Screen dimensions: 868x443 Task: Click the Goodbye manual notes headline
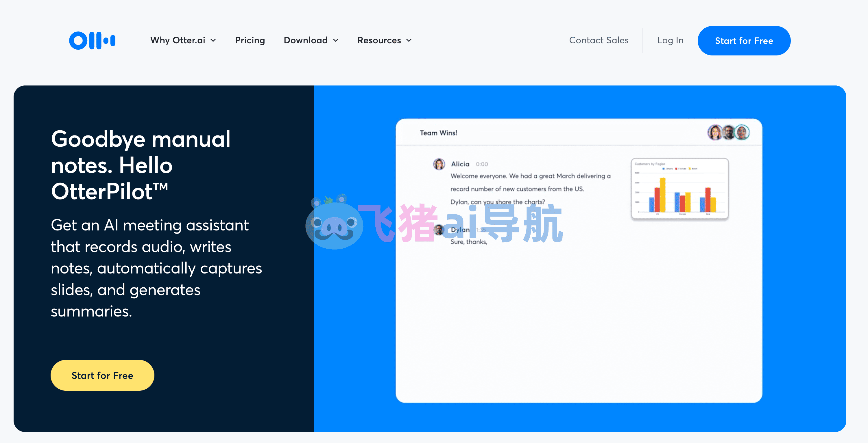click(141, 165)
